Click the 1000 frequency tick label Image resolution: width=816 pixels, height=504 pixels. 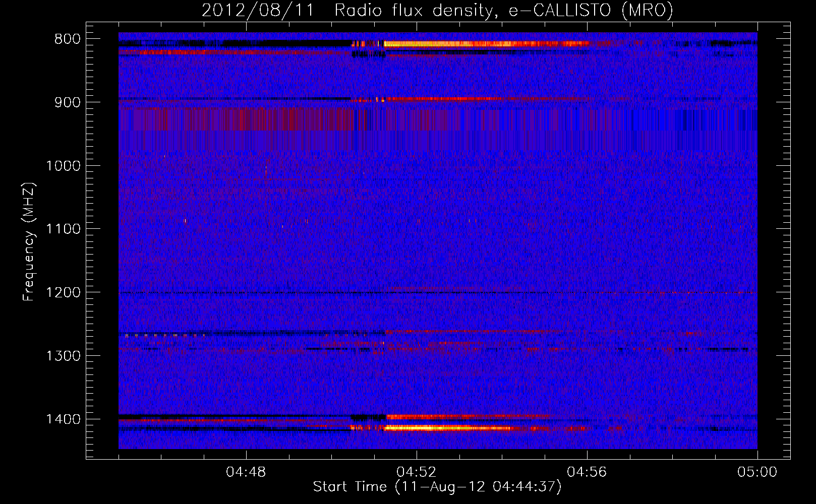(64, 166)
